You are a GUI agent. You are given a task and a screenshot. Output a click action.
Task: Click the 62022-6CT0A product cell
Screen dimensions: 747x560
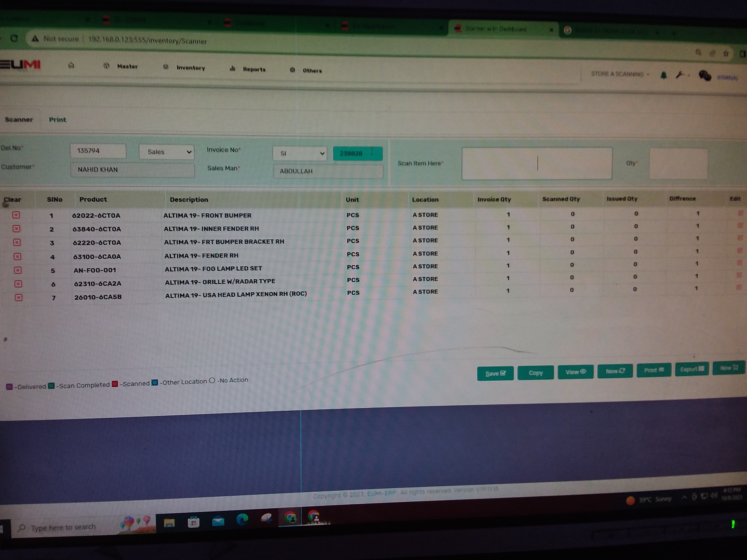(96, 215)
